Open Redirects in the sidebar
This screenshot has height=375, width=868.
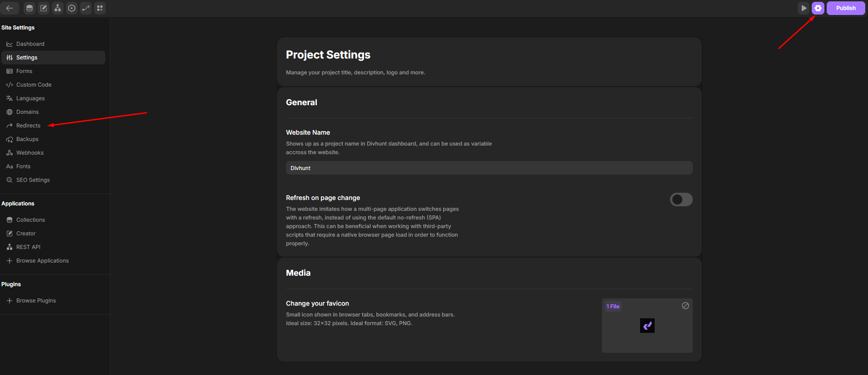[28, 126]
